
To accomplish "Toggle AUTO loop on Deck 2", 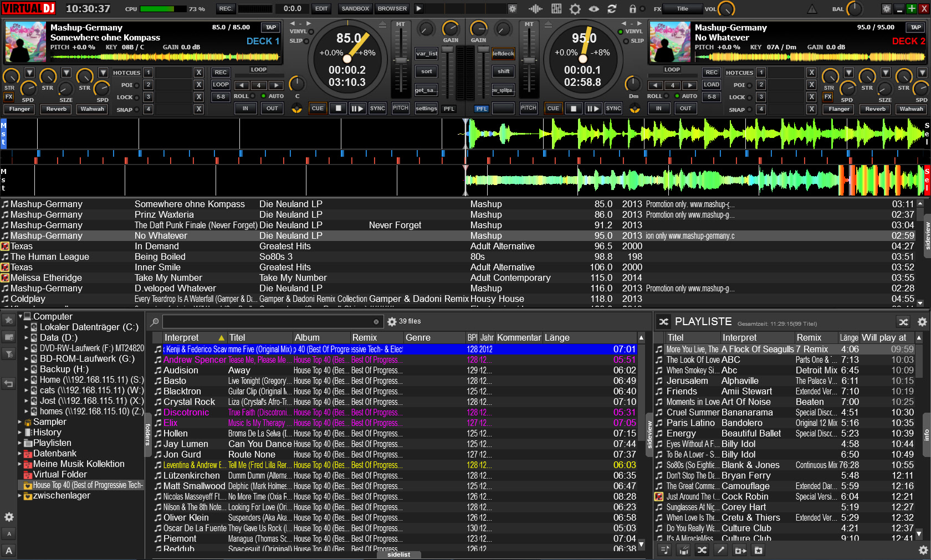I will (x=677, y=96).
